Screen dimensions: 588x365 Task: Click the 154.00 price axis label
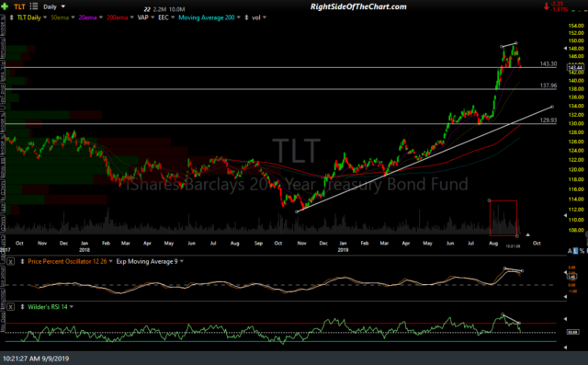[x=576, y=26]
